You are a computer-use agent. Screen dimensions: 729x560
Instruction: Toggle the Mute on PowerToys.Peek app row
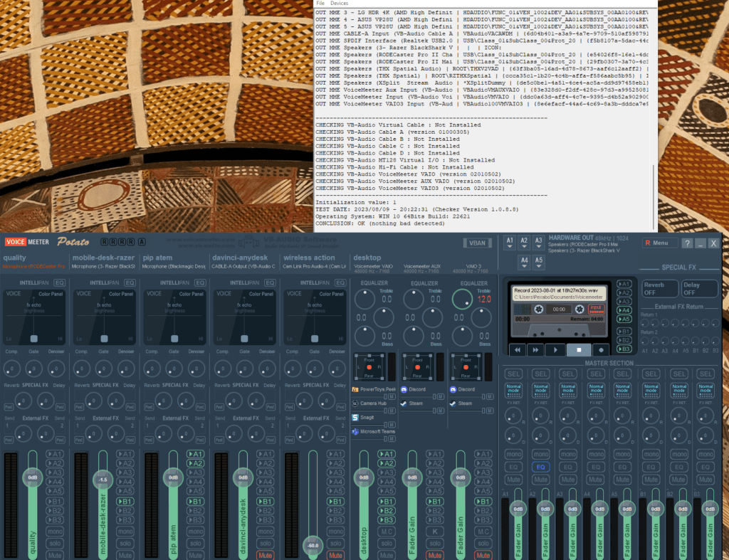(x=392, y=397)
